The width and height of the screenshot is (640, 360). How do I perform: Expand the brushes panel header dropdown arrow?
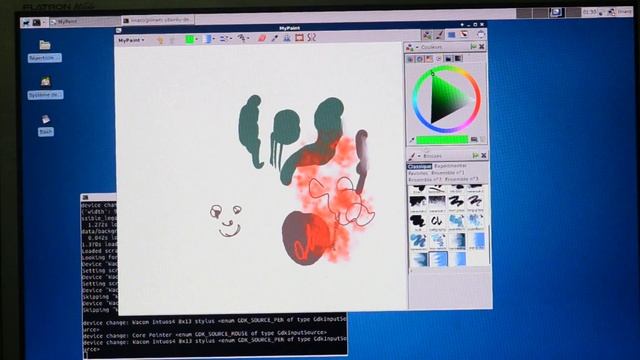coord(419,156)
